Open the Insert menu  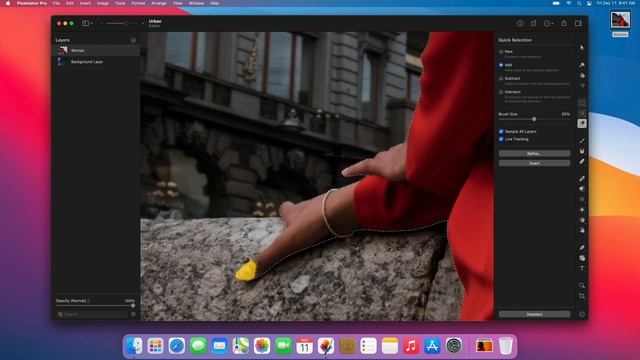85,3
